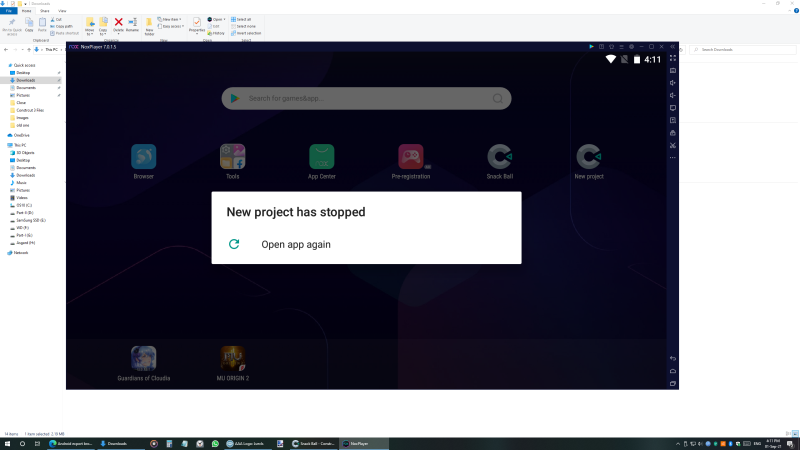The image size is (800, 450).
Task: Click the Delete button in Explorer ribbon
Action: pos(118,25)
